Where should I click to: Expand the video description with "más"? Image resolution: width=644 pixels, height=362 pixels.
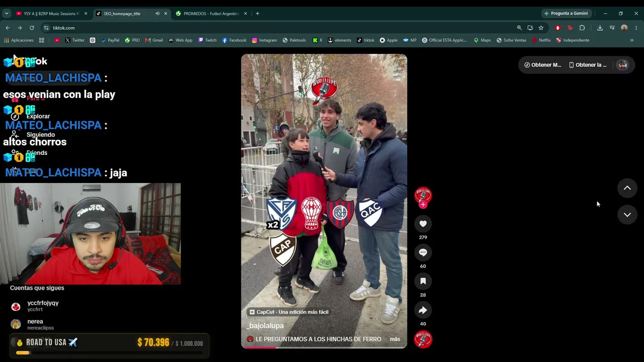point(395,339)
